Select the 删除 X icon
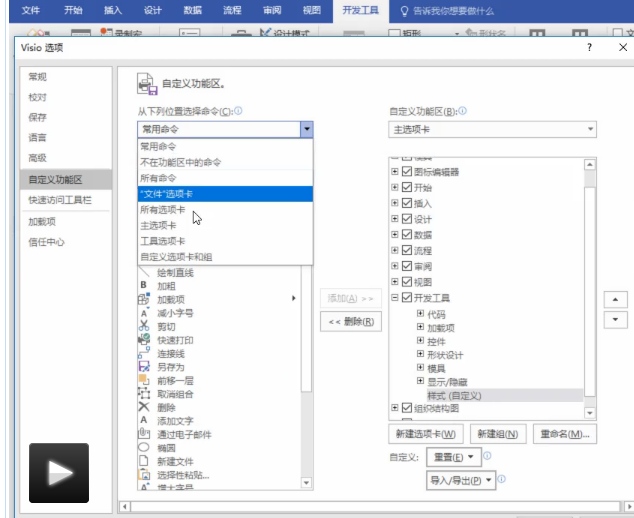Viewport: 634px width, 518px height. coord(144,407)
